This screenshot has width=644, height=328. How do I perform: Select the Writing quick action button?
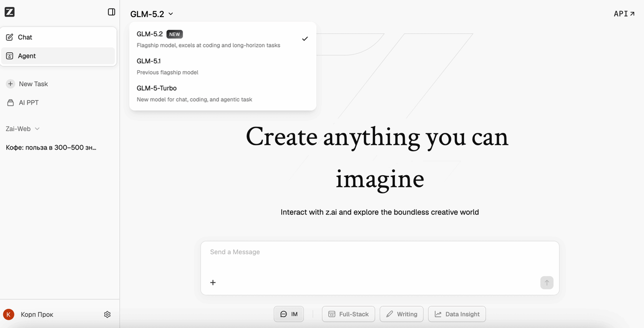point(401,314)
